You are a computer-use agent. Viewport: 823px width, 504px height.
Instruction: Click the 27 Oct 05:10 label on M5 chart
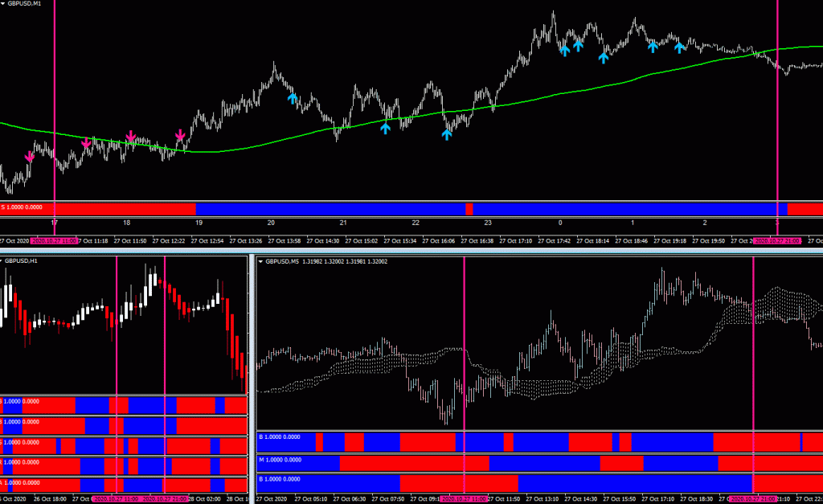311,498
